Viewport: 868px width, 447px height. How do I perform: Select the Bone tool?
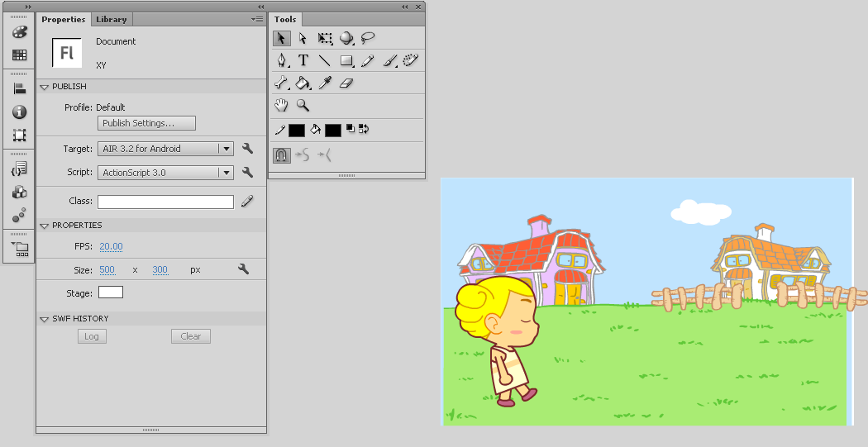pyautogui.click(x=281, y=83)
